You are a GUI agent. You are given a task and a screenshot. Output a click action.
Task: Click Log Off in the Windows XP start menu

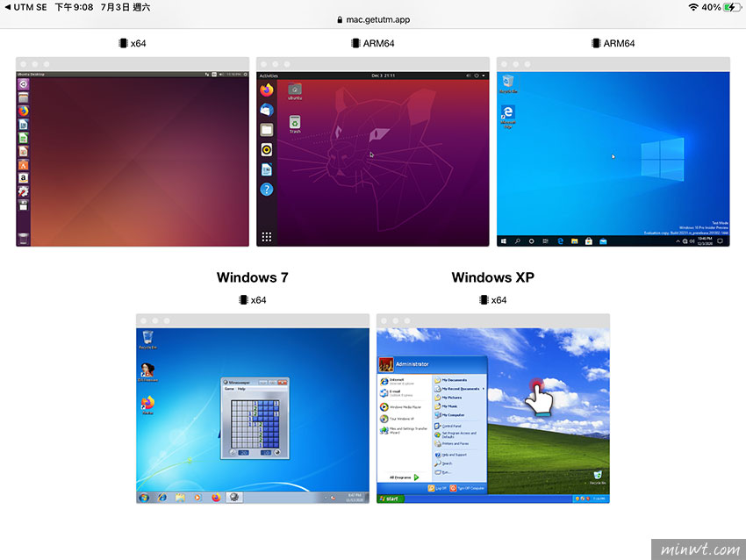(x=437, y=488)
